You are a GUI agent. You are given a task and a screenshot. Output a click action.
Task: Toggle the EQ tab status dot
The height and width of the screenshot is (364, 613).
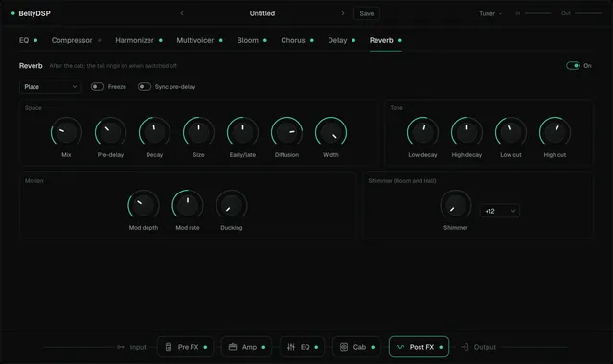35,40
